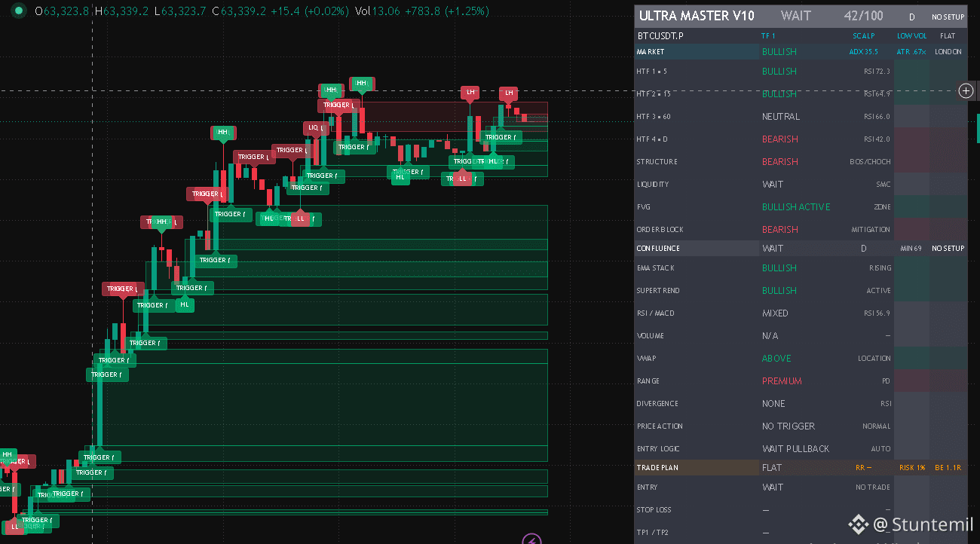The image size is (980, 544).
Task: Click the ATR .67x value
Action: coord(911,52)
